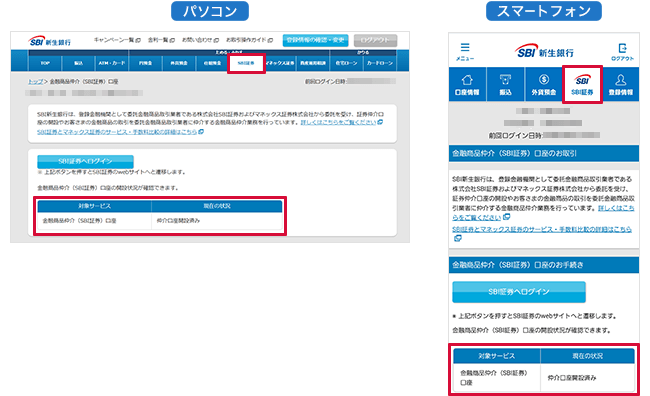The width and height of the screenshot is (650, 396).
Task: Click SBI証券へログイン button on smartphone page
Action: [x=519, y=292]
